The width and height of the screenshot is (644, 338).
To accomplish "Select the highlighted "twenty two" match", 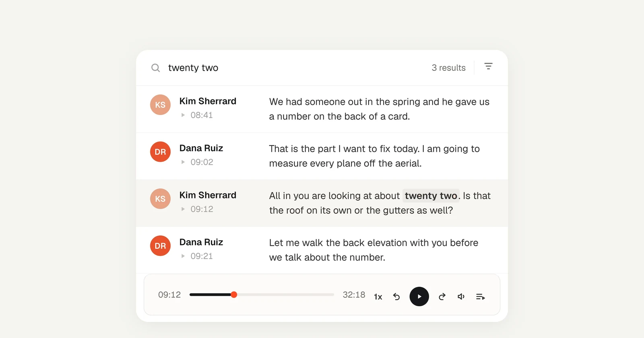I will tap(431, 196).
